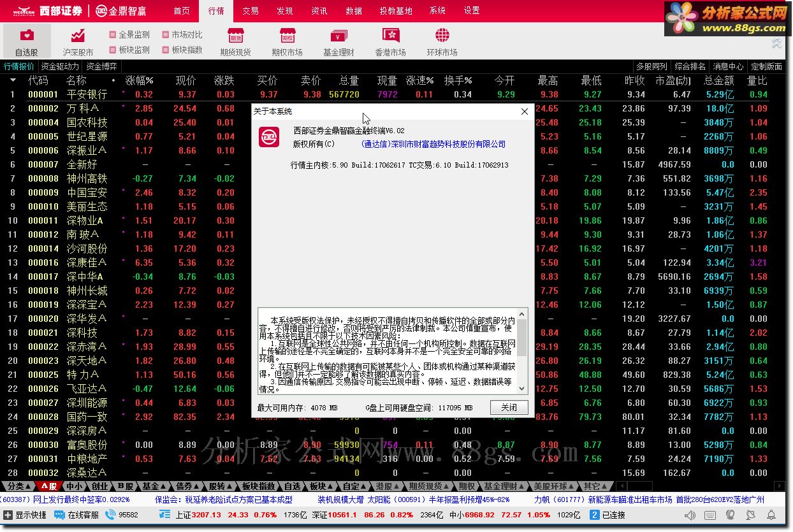Viewport: 793px width, 532px height.
Task: Select the 板块指数 bottom tab
Action: (259, 486)
